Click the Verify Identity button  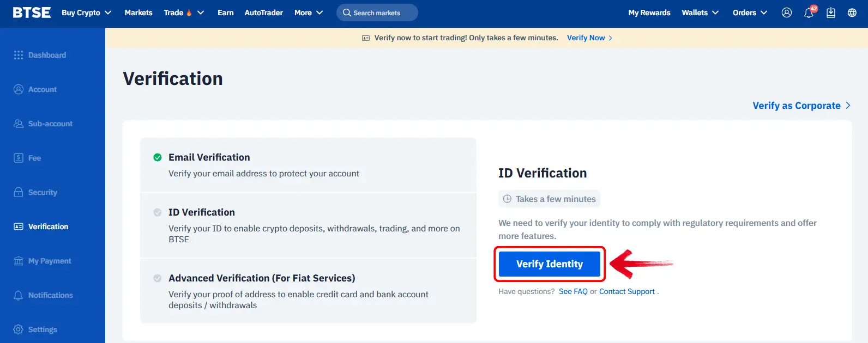tap(550, 264)
